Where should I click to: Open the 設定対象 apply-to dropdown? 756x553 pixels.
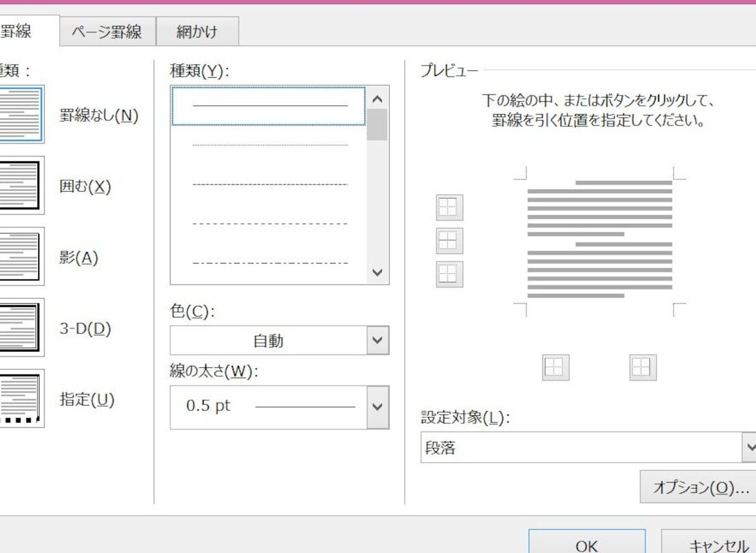click(749, 447)
